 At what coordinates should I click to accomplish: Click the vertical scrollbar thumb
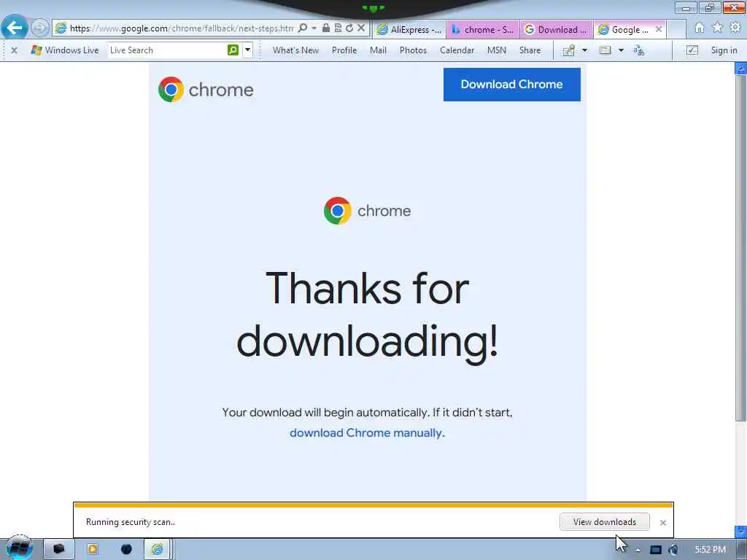pyautogui.click(x=740, y=248)
